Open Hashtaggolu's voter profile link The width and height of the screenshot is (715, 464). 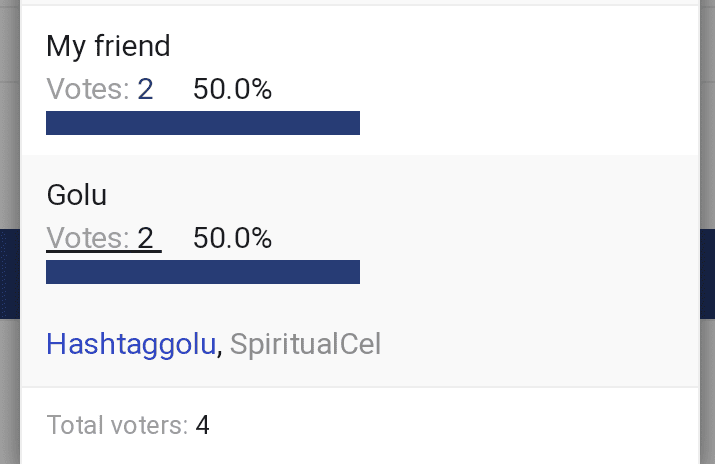pyautogui.click(x=131, y=344)
